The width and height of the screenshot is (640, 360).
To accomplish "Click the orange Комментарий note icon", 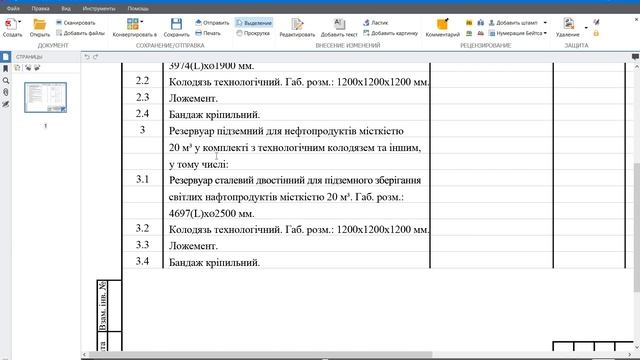I will coord(442,24).
